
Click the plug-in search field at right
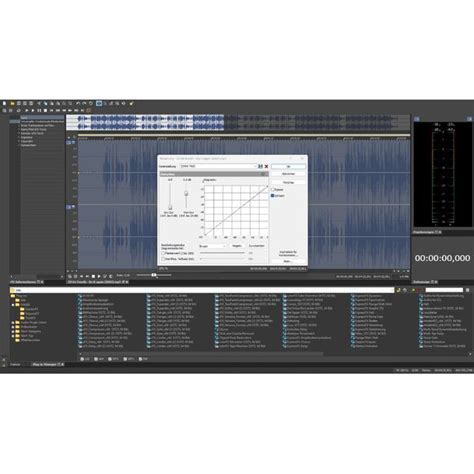point(444,290)
